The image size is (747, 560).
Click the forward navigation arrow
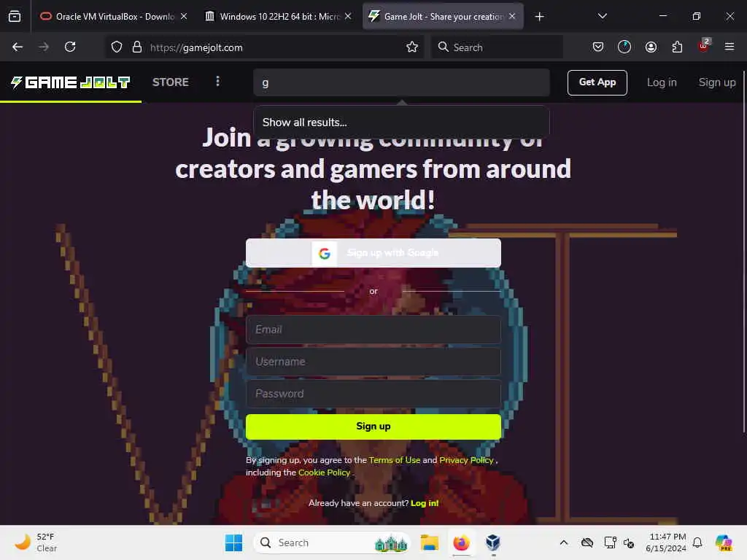click(44, 47)
